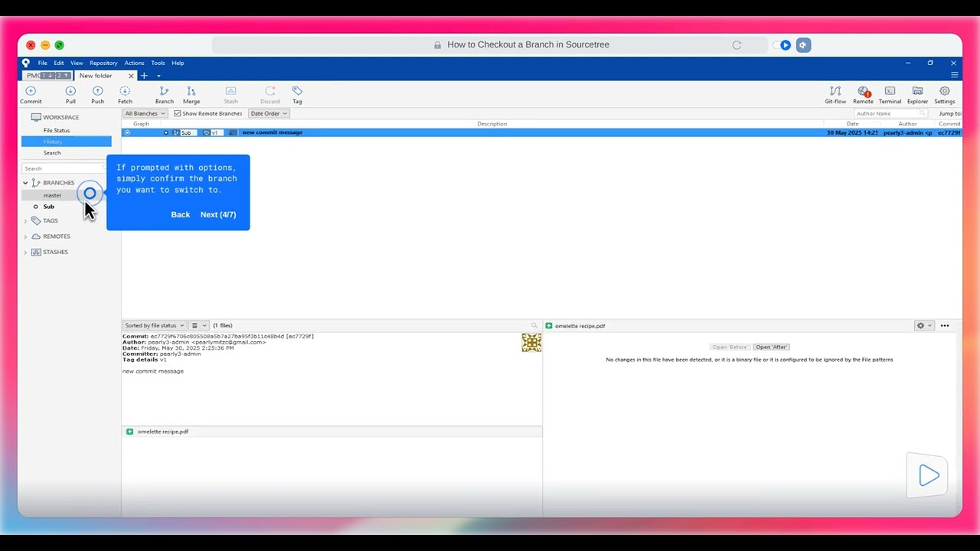The height and width of the screenshot is (551, 980).
Task: Click the Open Before button
Action: pyautogui.click(x=730, y=347)
